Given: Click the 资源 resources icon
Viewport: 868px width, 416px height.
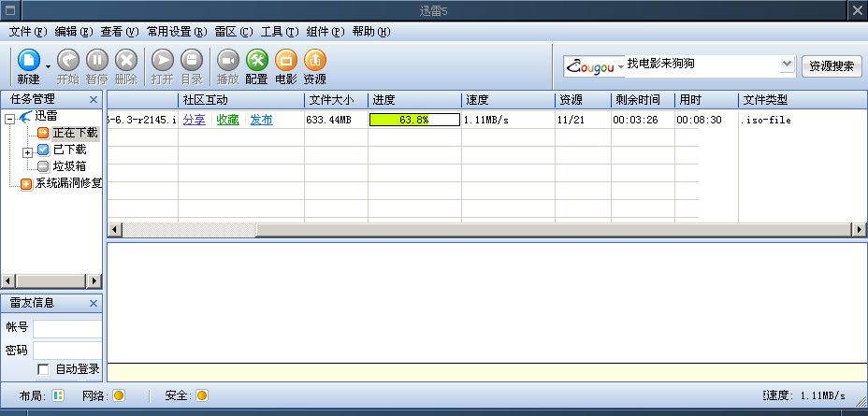Looking at the screenshot, I should 315,61.
